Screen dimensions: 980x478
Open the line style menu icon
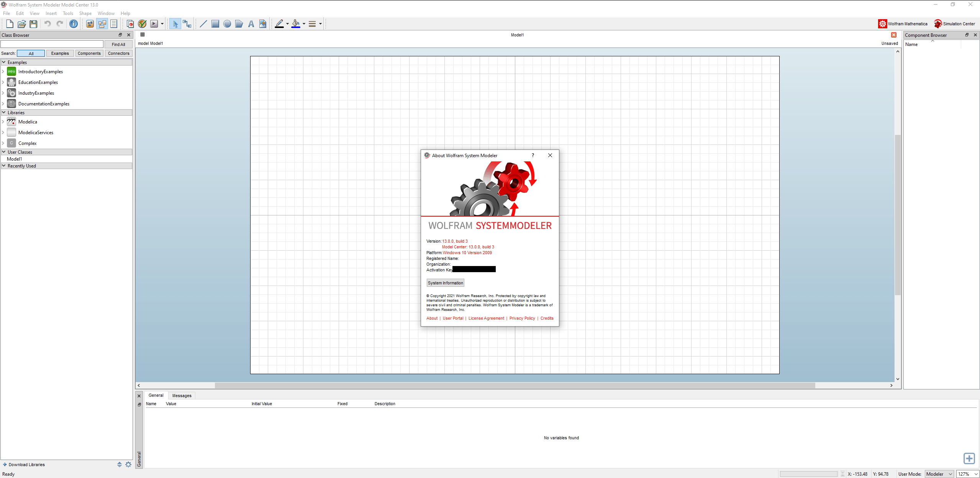click(312, 24)
